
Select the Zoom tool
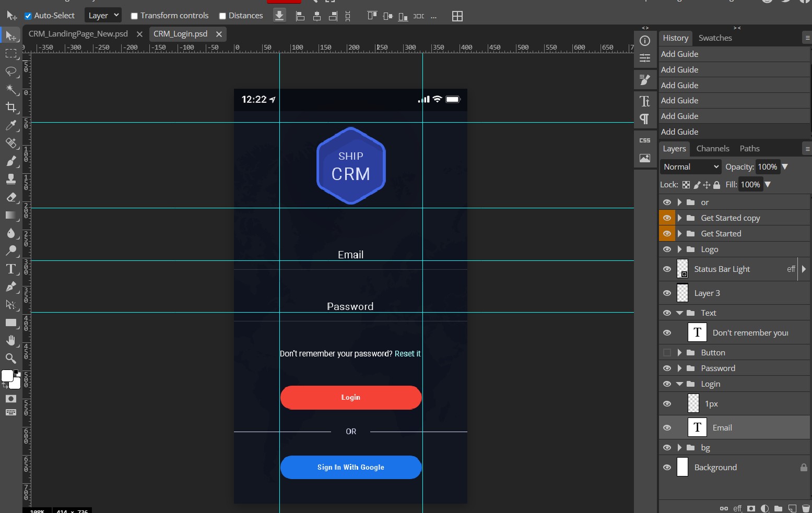[11, 359]
